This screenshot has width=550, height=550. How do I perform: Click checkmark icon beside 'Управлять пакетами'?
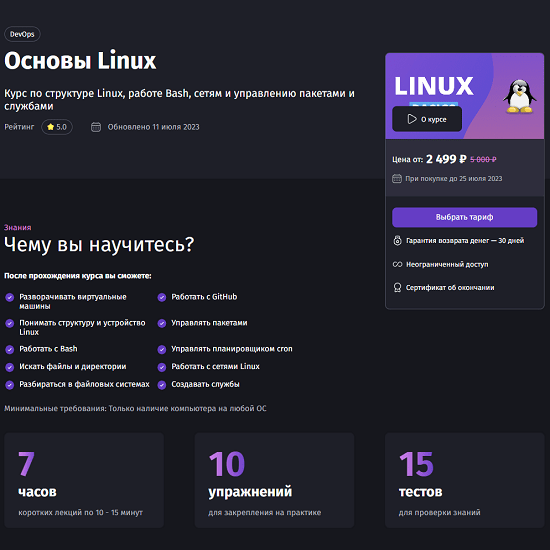point(162,323)
